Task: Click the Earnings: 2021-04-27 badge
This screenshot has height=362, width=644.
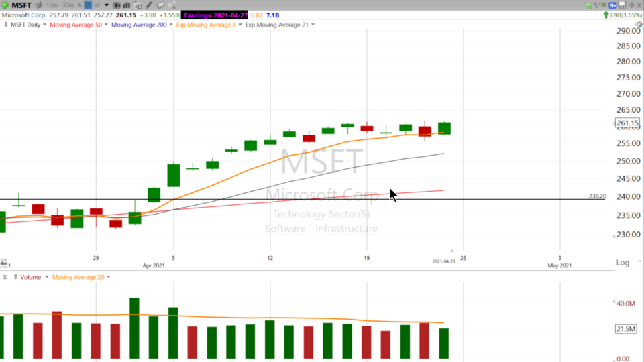Action: pos(215,15)
